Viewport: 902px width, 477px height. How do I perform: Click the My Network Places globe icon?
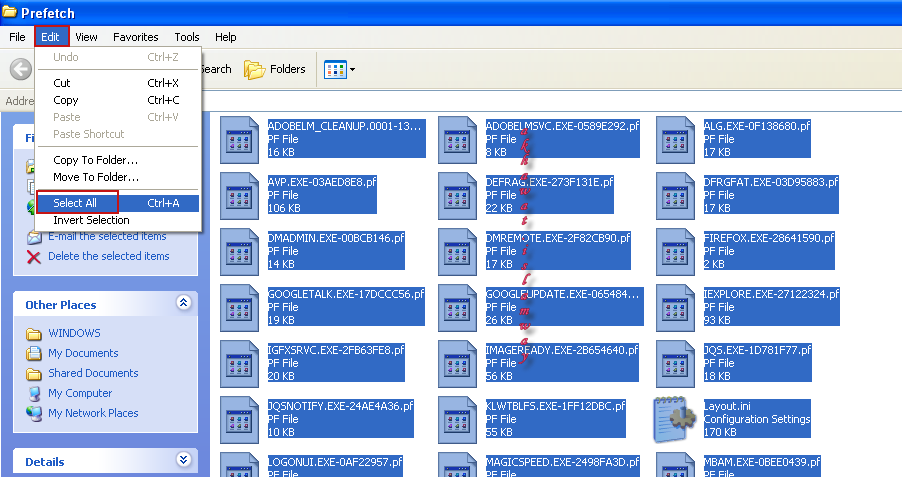(34, 413)
